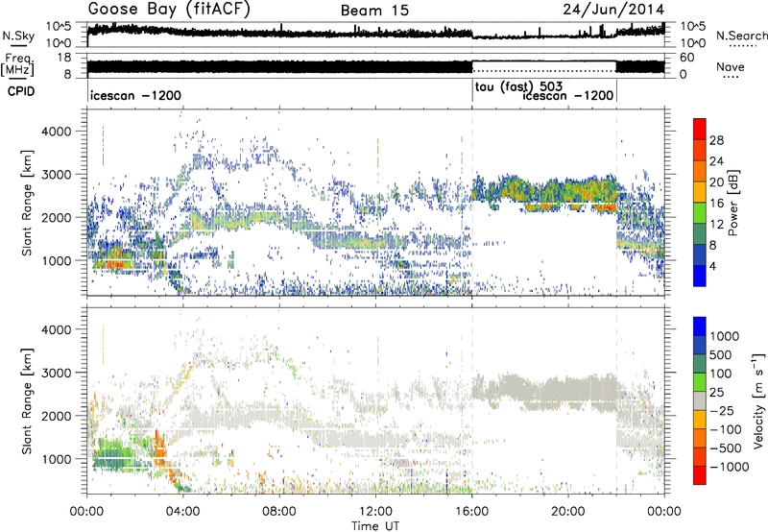Click the "Time UT" axis title

coord(375,525)
